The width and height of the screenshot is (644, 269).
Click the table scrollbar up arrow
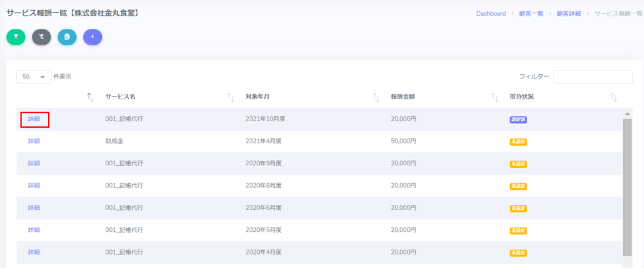coord(627,114)
